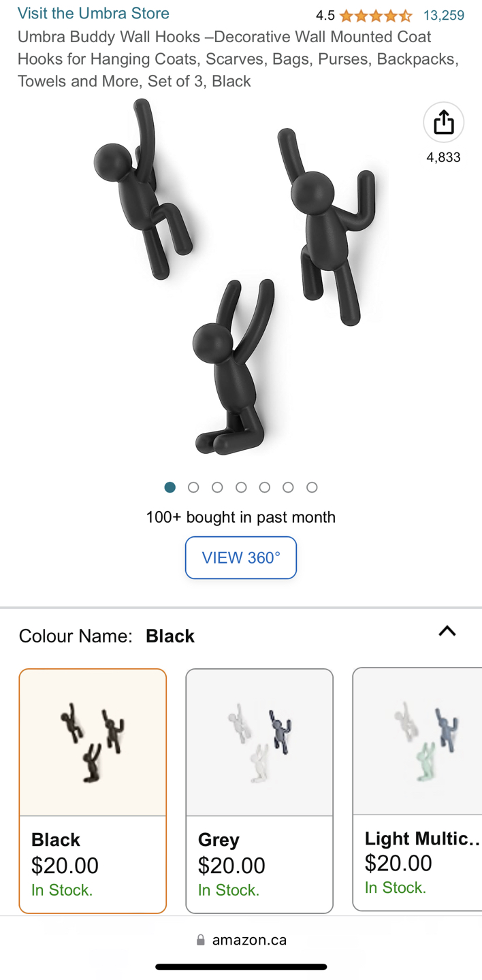Jump to the fifth carousel dot
This screenshot has height=980, width=482.
265,487
